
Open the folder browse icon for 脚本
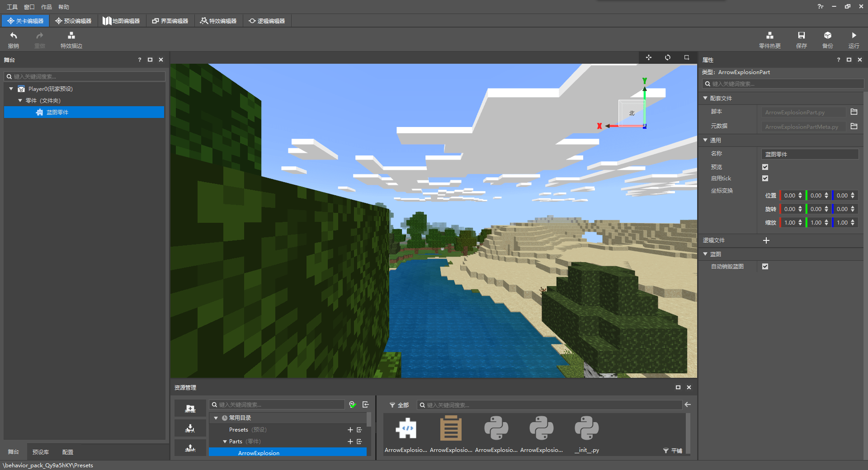point(854,112)
